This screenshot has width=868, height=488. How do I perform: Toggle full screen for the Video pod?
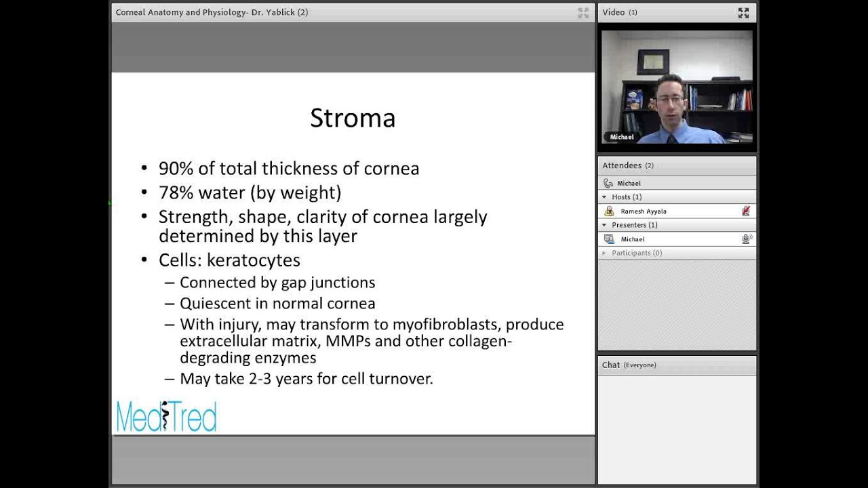(743, 13)
